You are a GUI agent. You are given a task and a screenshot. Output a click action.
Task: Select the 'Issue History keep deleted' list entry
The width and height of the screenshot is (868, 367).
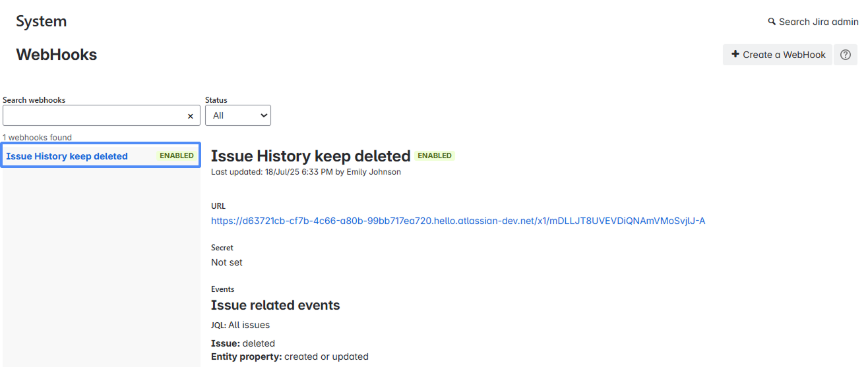click(x=67, y=156)
